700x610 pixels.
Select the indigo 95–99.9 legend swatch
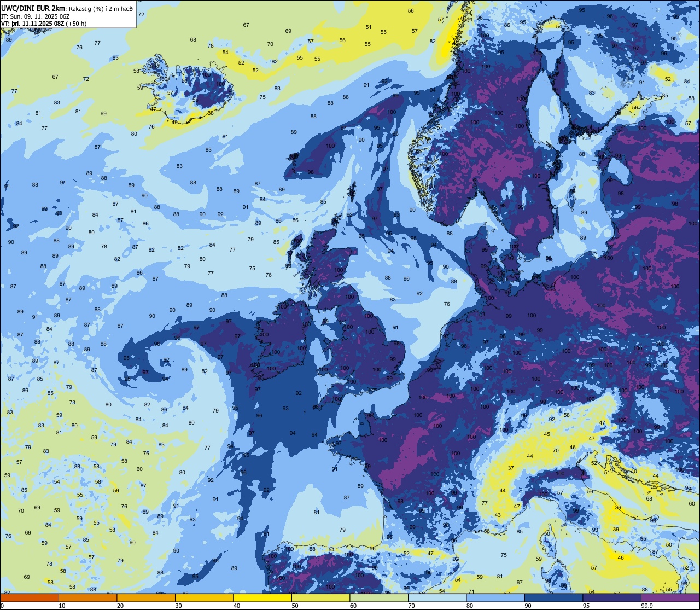click(612, 597)
